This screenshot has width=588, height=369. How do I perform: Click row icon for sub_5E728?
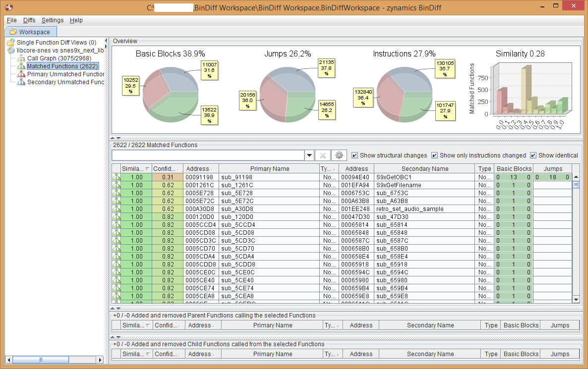(x=116, y=193)
